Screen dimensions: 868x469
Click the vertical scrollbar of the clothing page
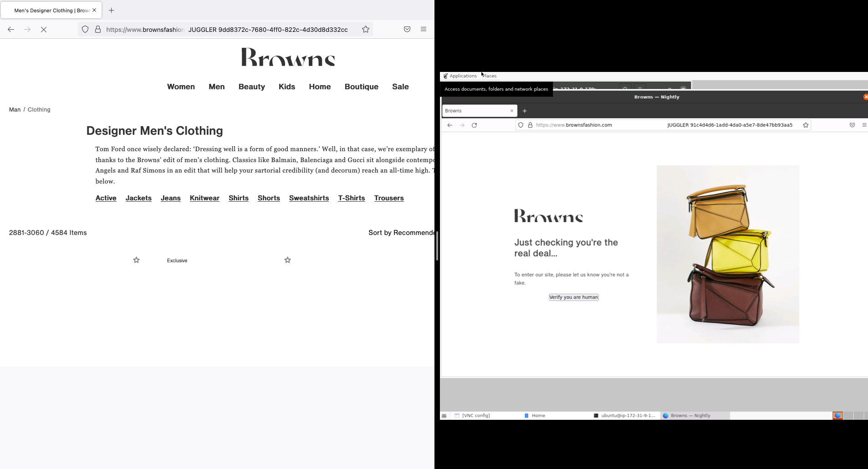[436, 246]
